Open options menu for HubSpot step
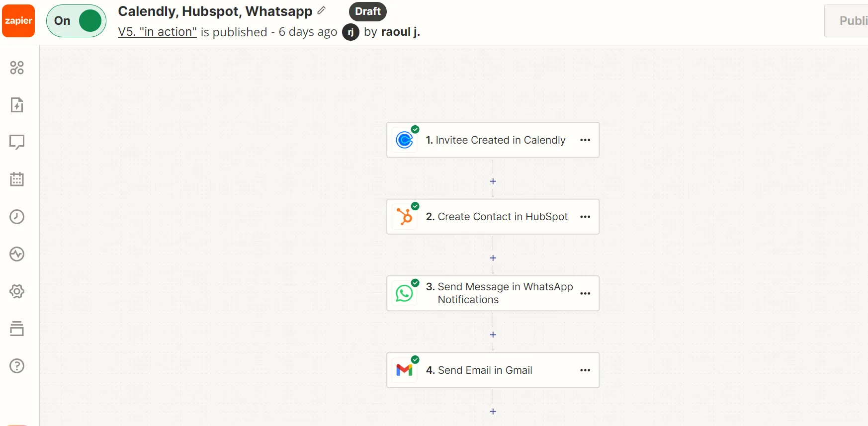 (x=585, y=217)
